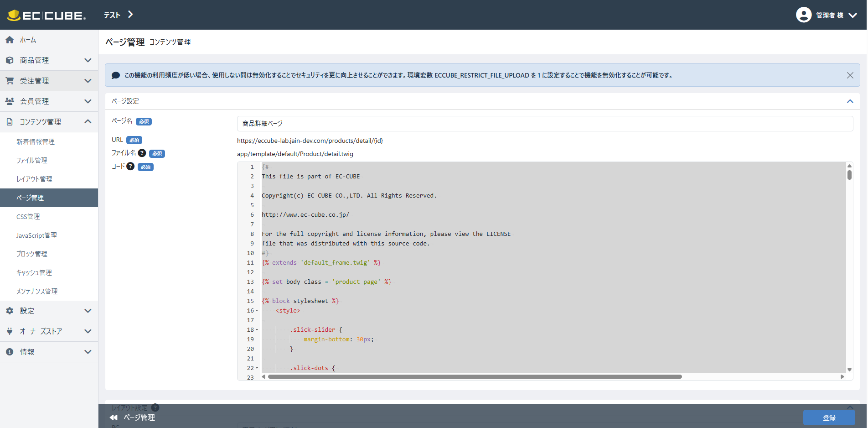This screenshot has width=868, height=428.
Task: Open the 管理者 account dropdown arrow
Action: point(853,15)
